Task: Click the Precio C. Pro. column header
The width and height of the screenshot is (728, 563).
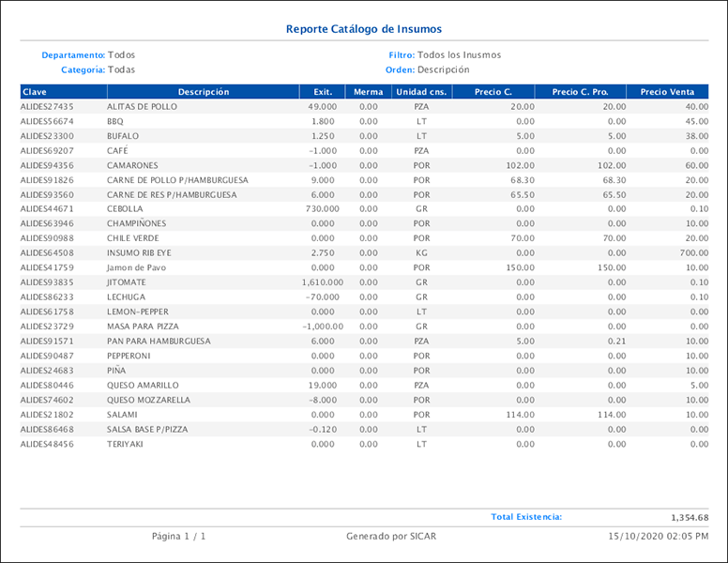Action: 581,92
